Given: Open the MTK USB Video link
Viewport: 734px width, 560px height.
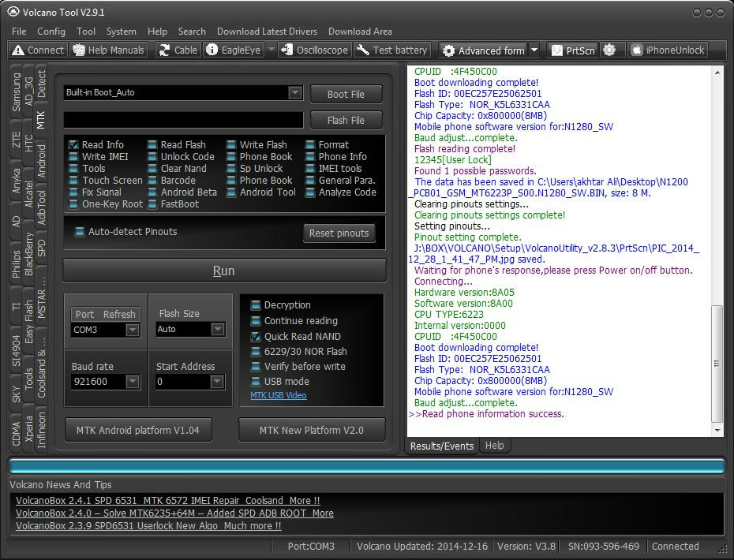Looking at the screenshot, I should pos(279,395).
